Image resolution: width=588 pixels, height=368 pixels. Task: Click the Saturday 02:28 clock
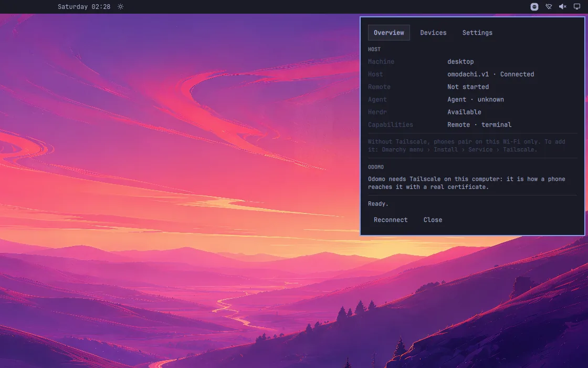click(84, 7)
